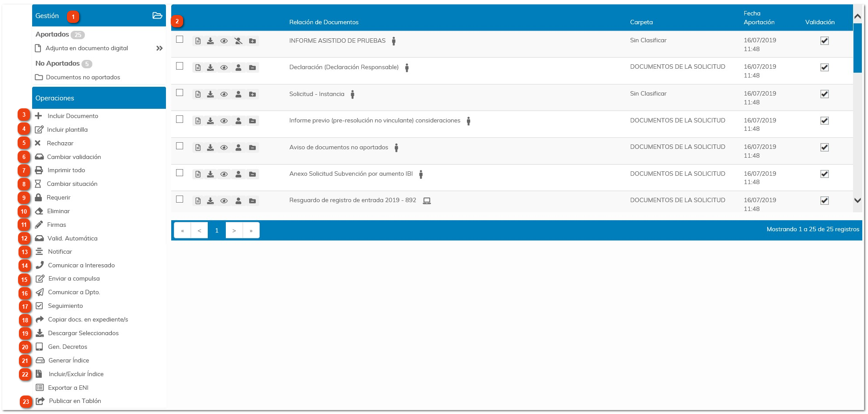Click the download icon on Solicitud - Instancia row
868x414 pixels.
(210, 94)
